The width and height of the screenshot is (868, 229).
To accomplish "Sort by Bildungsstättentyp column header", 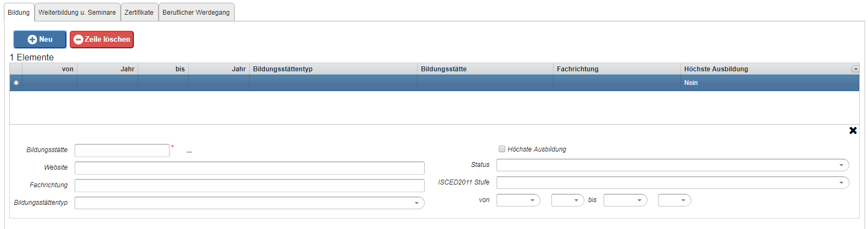I will tap(332, 69).
